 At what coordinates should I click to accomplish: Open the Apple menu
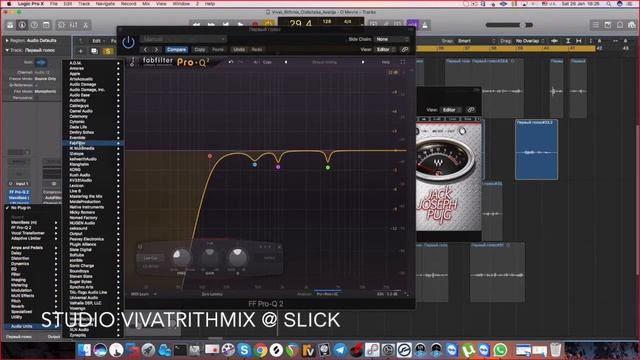[9, 4]
